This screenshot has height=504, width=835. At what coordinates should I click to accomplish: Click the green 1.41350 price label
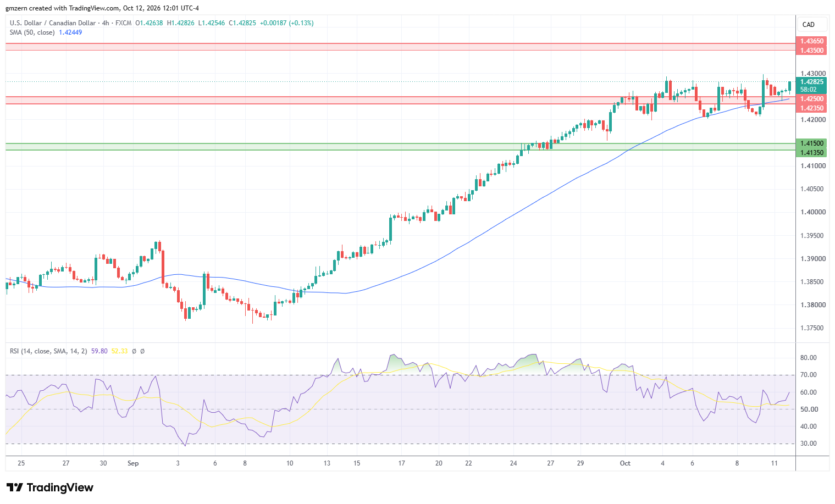[x=811, y=153]
